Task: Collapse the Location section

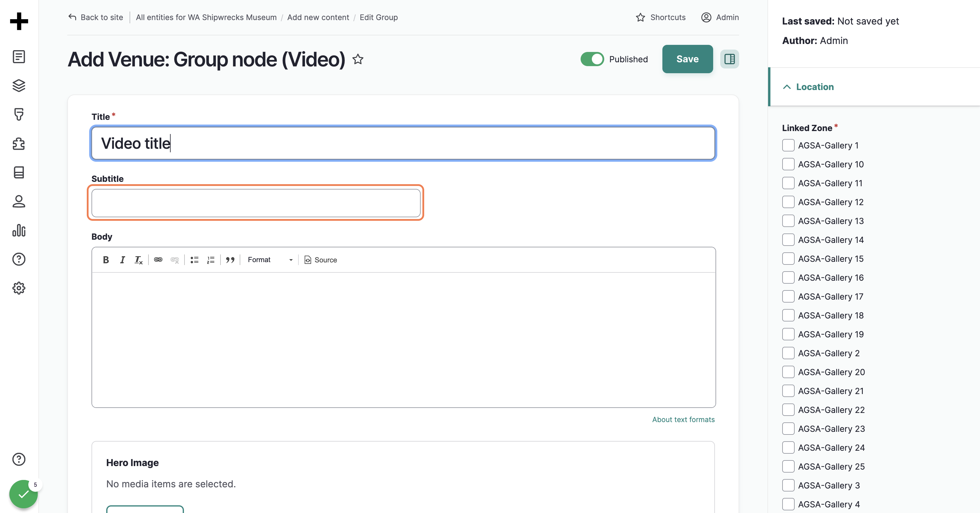Action: (808, 87)
